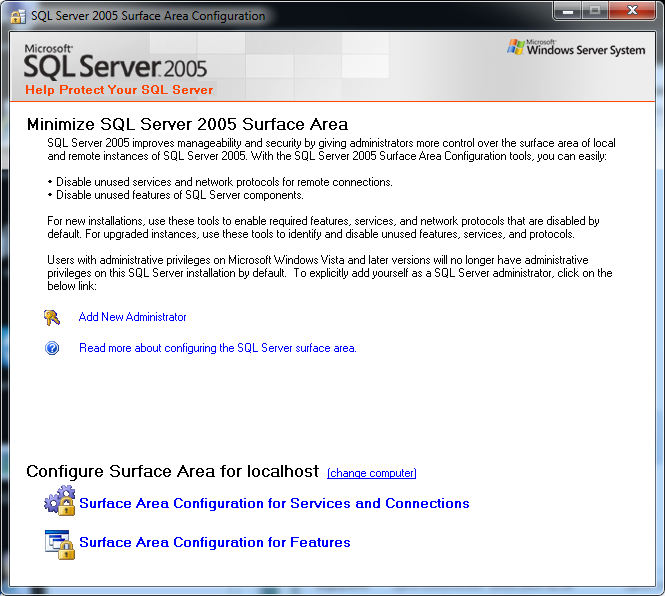Click the Help Protect Your SQL Server tagline
Image resolution: width=665 pixels, height=596 pixels.
click(119, 90)
